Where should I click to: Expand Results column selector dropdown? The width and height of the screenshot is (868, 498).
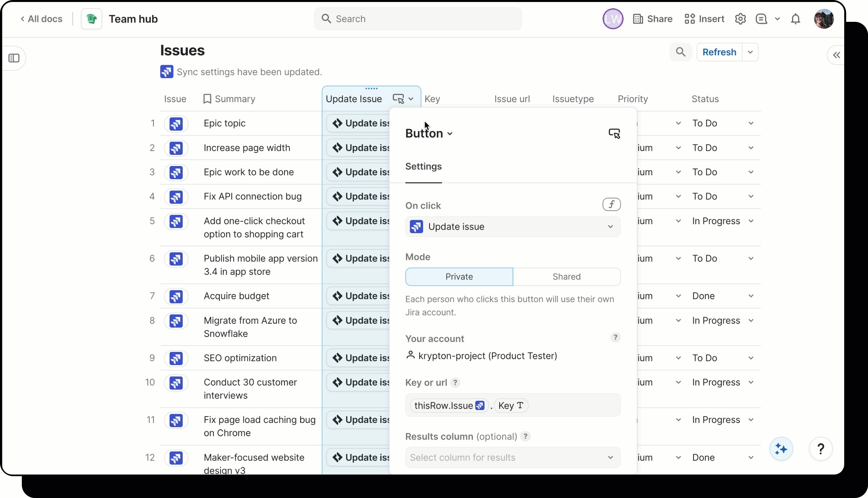pos(512,457)
